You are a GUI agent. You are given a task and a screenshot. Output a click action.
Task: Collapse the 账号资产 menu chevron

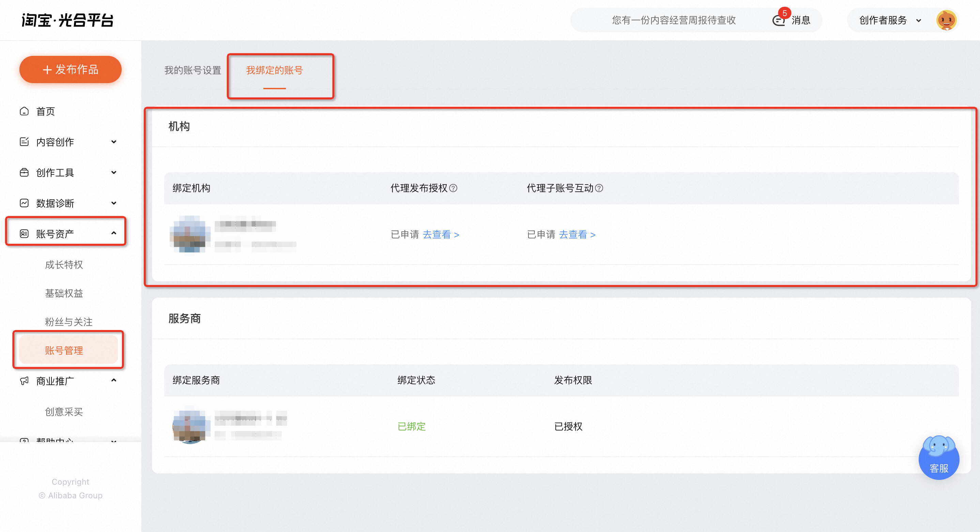(x=113, y=233)
